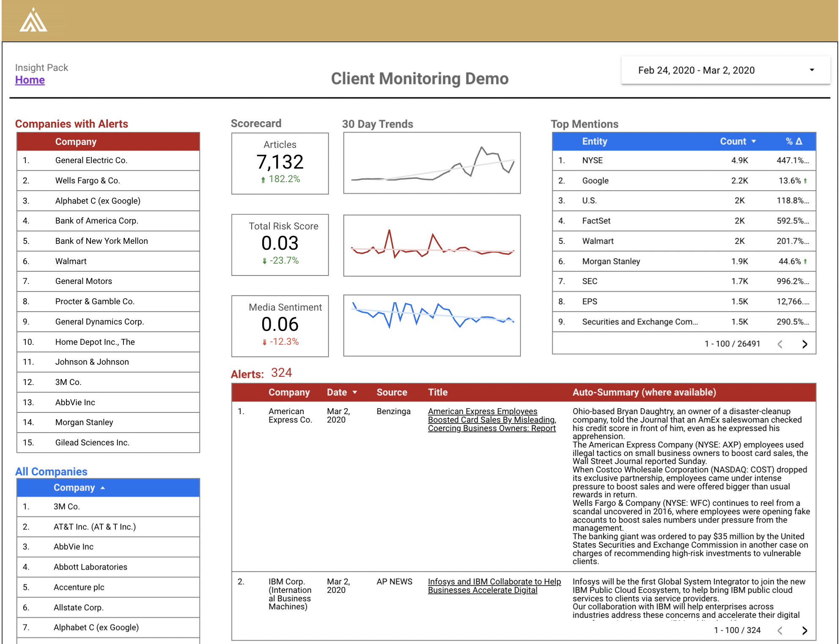The width and height of the screenshot is (839, 644).
Task: Select Allstate Corp. in All Companies
Action: [x=108, y=607]
